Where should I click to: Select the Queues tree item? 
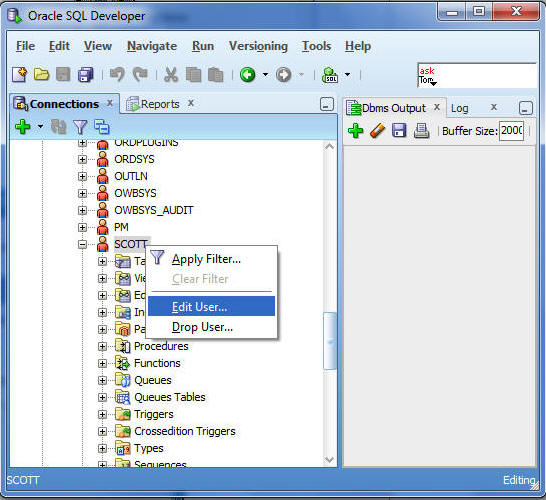tap(153, 380)
